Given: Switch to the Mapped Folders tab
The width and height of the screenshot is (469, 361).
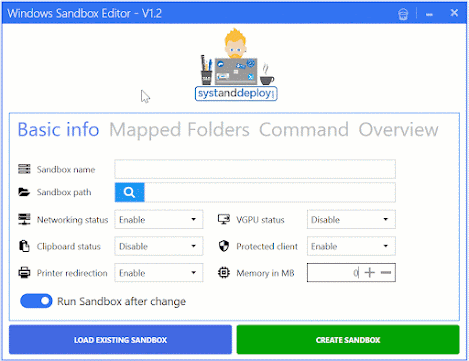Looking at the screenshot, I should (x=179, y=130).
